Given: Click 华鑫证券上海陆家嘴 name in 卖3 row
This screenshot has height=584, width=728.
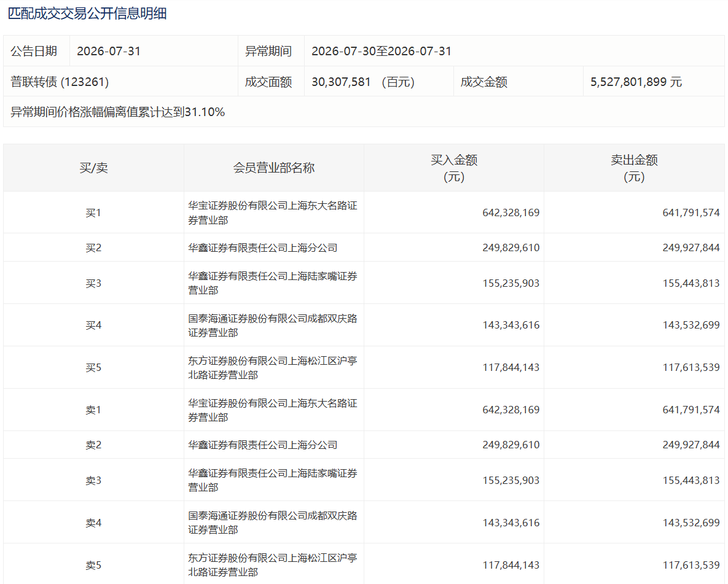Looking at the screenshot, I should 273,480.
